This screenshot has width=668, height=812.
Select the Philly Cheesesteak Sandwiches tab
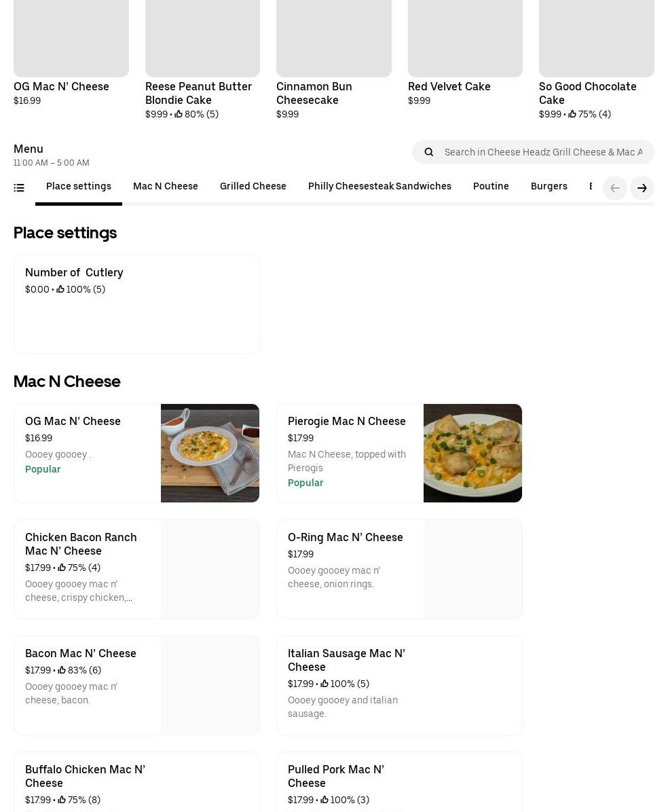[x=379, y=186]
